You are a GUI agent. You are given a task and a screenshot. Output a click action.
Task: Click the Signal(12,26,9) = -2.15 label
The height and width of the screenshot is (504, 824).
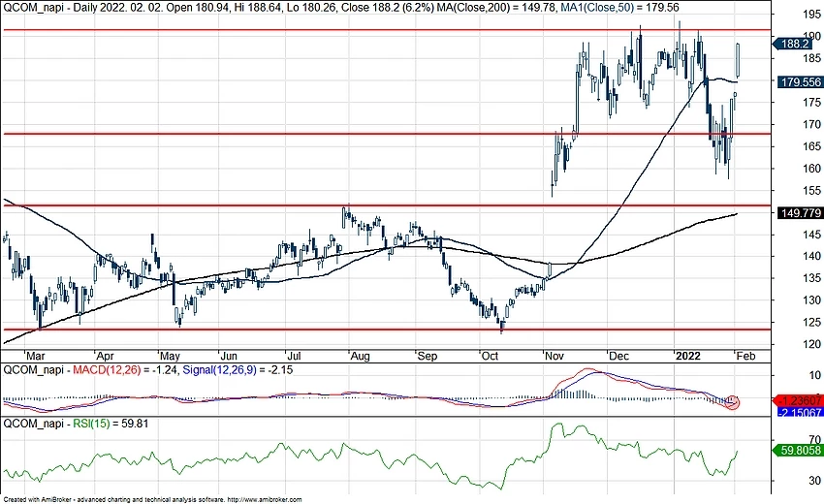coord(238,370)
